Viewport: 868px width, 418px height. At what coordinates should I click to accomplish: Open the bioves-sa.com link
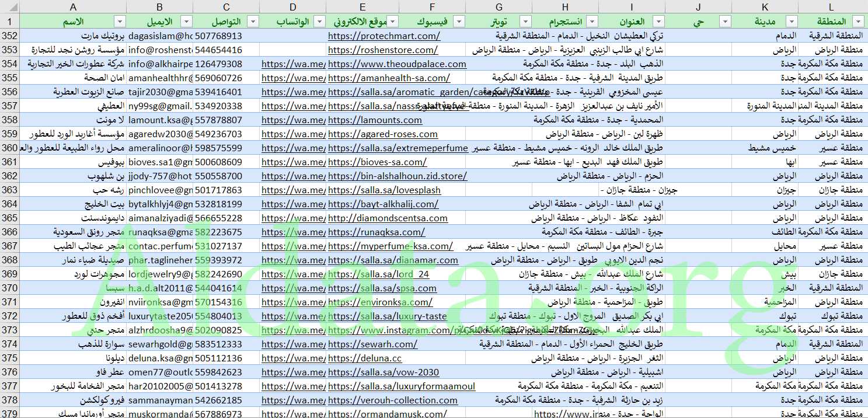click(x=377, y=162)
